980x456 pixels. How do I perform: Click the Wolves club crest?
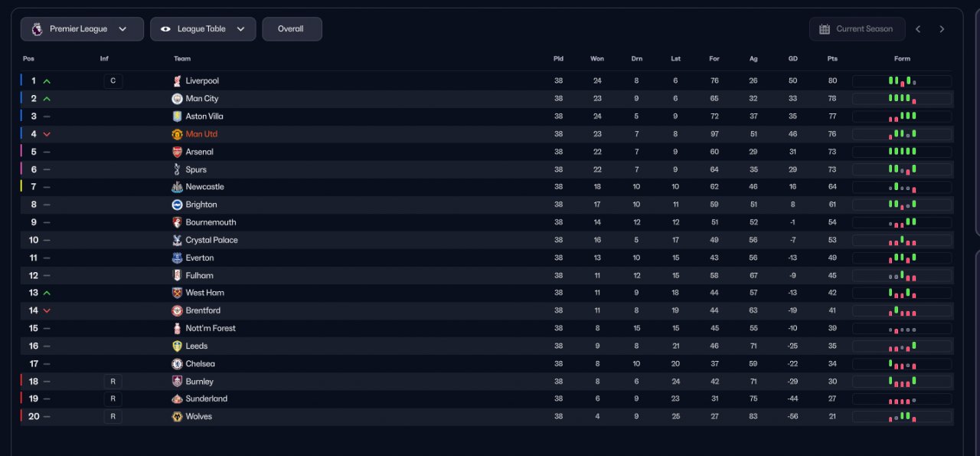pyautogui.click(x=177, y=417)
